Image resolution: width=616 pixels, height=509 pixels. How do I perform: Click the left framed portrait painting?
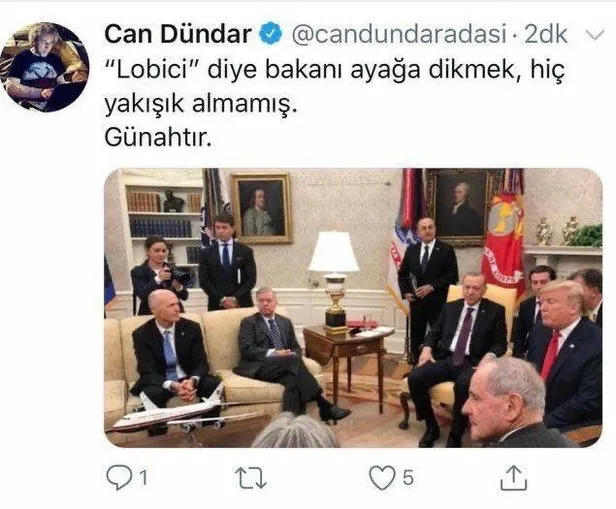point(261,208)
